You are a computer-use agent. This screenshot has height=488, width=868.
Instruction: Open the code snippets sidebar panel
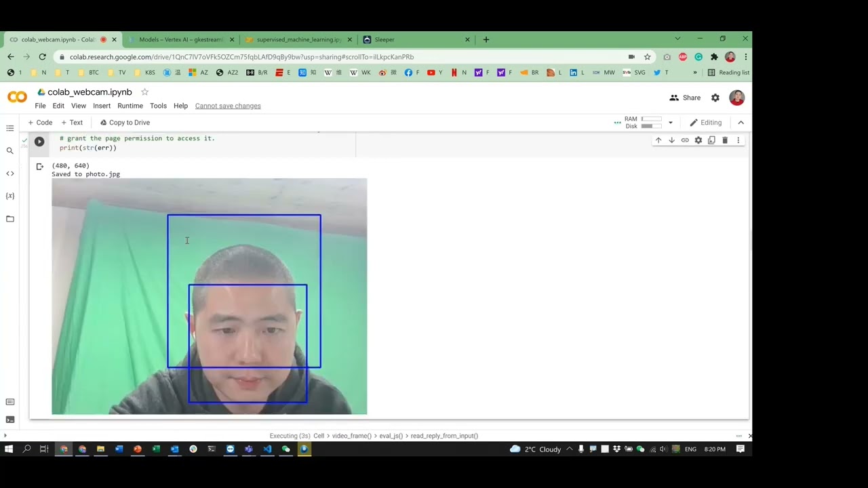10,174
